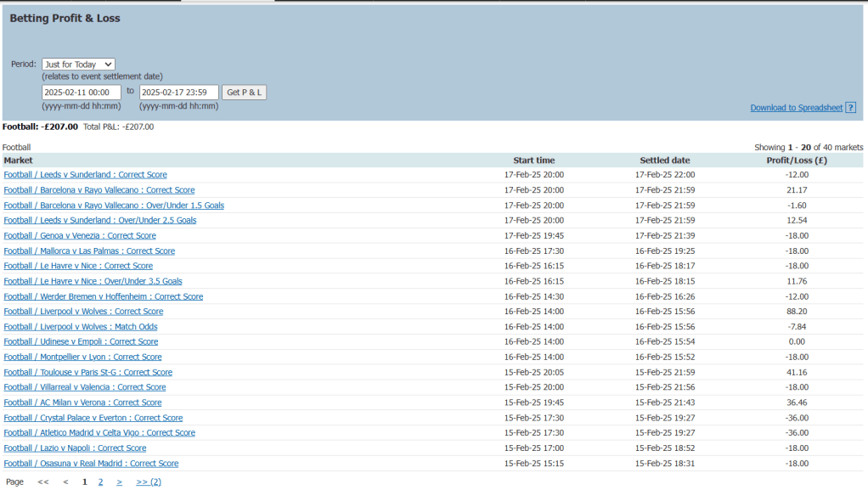Open Barcelona v Rayo Vallecano Over/Under 1.5 Goals
Image resolution: width=868 pixels, height=490 pixels.
114,206
